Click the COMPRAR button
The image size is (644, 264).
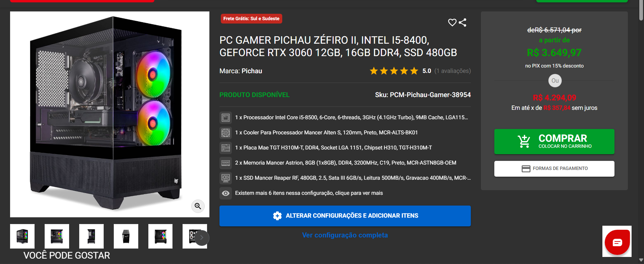click(554, 141)
